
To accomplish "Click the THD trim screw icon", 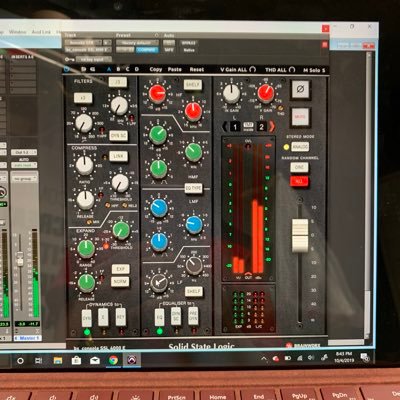I will coord(280,108).
